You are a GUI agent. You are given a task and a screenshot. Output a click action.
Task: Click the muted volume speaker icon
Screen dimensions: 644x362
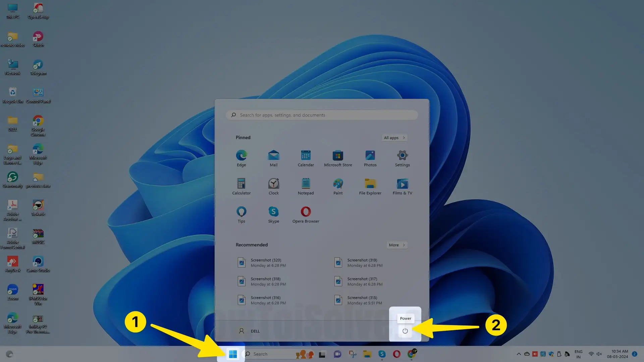coord(599,354)
